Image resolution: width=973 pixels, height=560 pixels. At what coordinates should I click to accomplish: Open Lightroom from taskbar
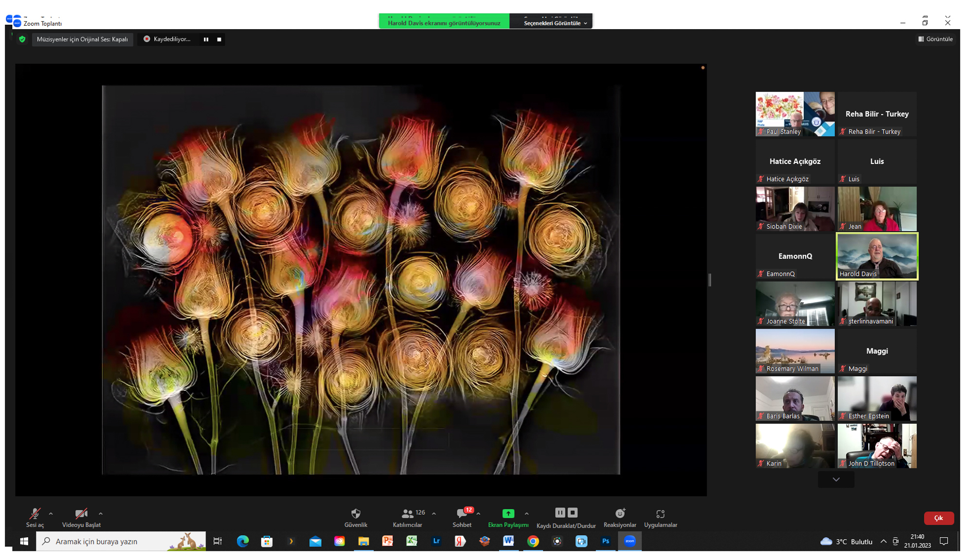point(436,541)
